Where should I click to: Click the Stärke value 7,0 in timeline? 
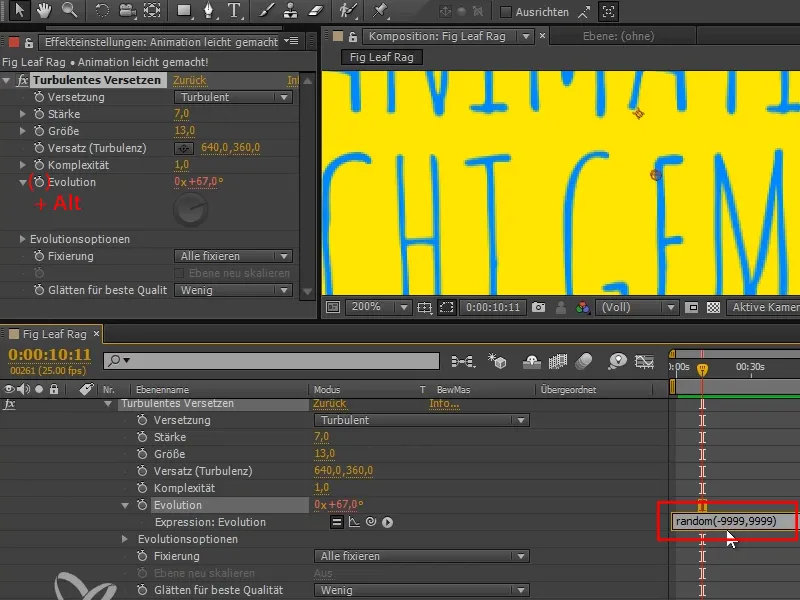pyautogui.click(x=321, y=437)
